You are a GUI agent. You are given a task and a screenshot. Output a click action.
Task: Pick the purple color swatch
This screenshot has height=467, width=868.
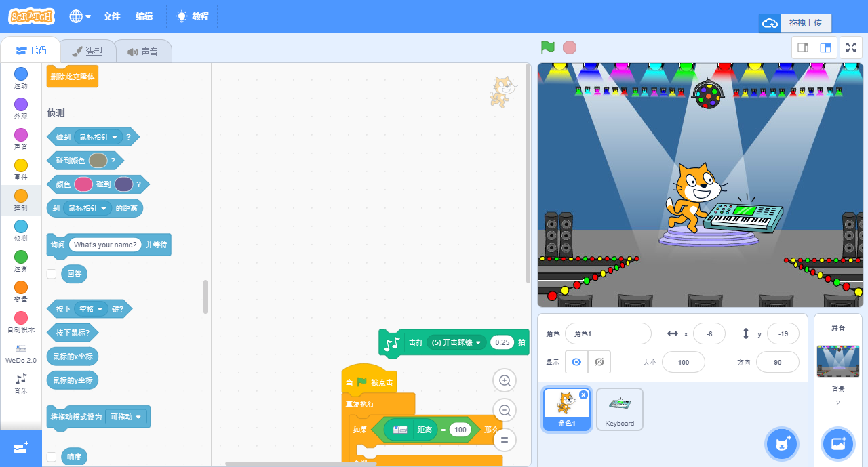click(123, 184)
